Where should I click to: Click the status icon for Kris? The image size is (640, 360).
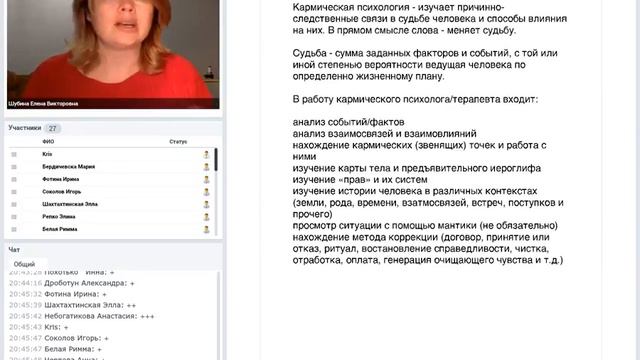(206, 154)
